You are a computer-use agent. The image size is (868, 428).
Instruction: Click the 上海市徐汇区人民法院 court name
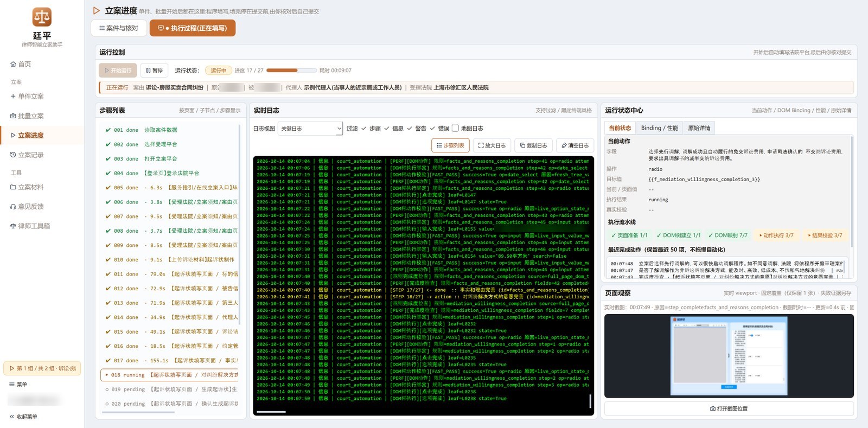coord(461,87)
